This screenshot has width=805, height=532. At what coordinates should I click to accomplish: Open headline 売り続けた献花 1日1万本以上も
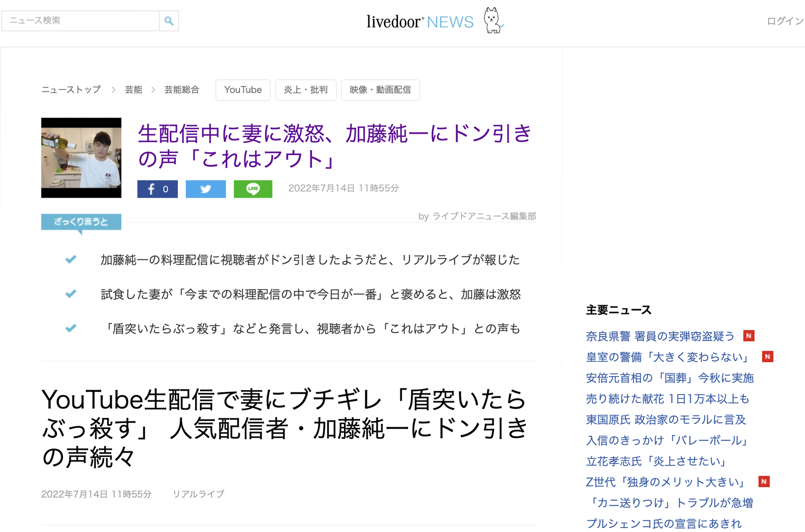668,399
